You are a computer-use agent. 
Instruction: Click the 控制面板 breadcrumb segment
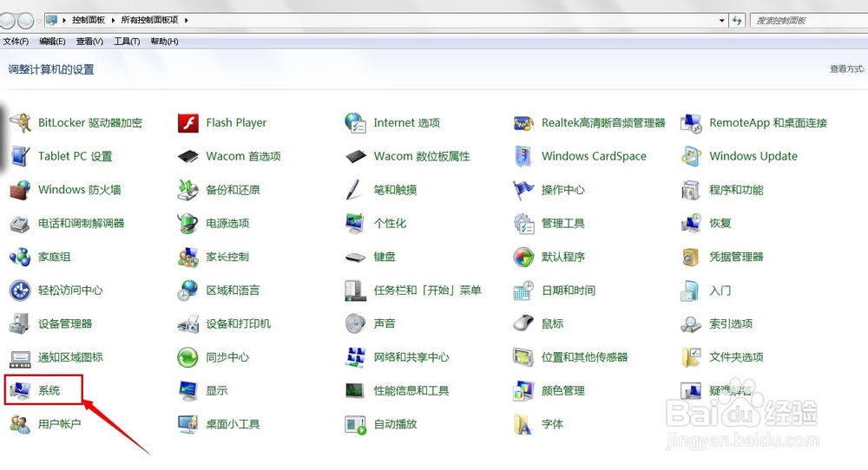tap(89, 20)
